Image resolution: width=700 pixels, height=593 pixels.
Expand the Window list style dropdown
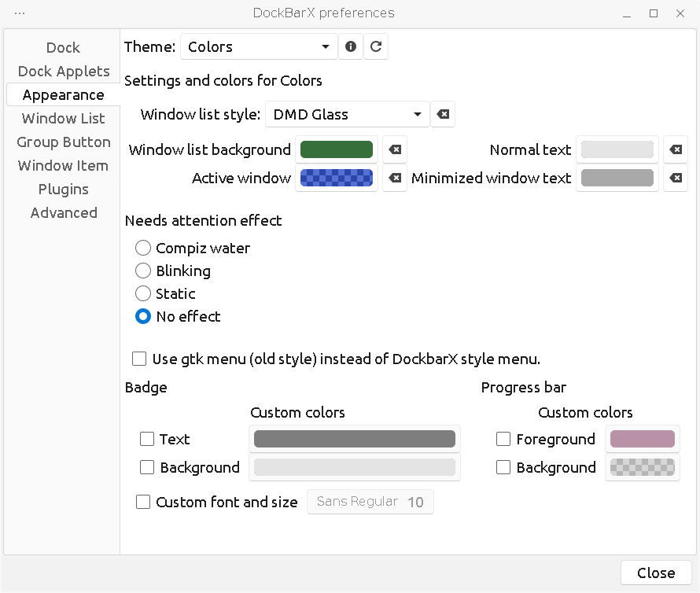(x=347, y=115)
